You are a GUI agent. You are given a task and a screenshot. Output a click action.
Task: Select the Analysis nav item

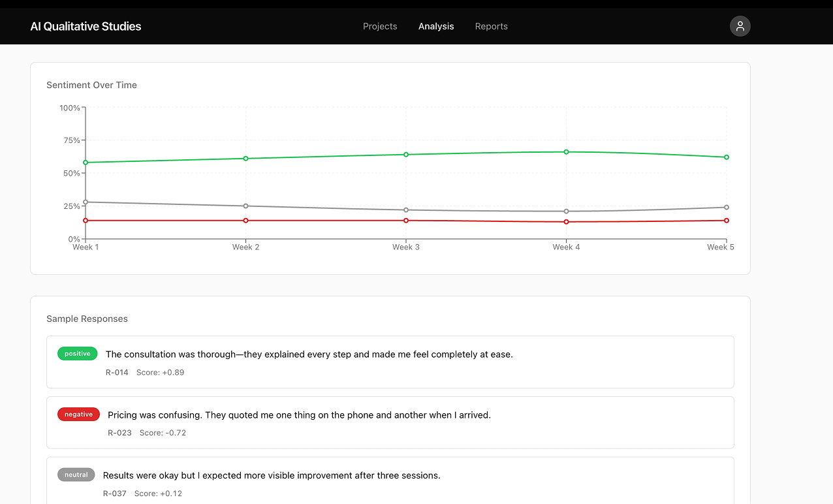point(436,26)
